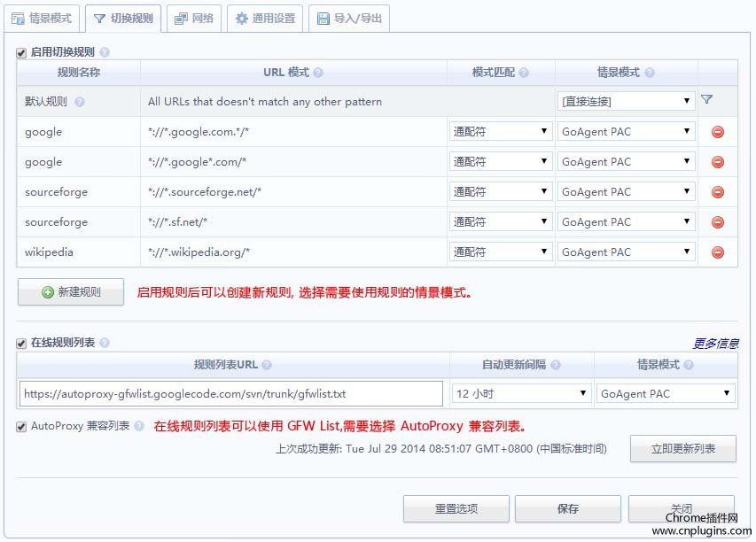Click the 新建规则 button
The width and height of the screenshot is (756, 542).
click(71, 292)
